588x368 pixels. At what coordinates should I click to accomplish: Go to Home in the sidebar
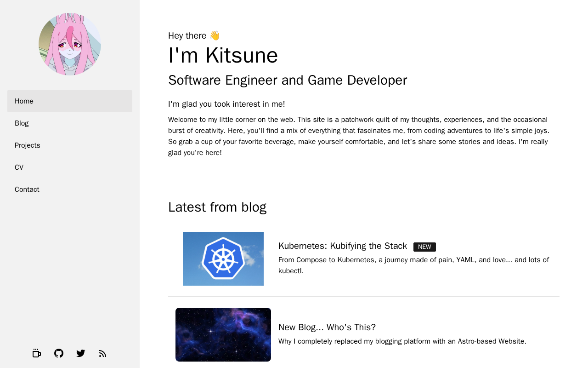70,101
